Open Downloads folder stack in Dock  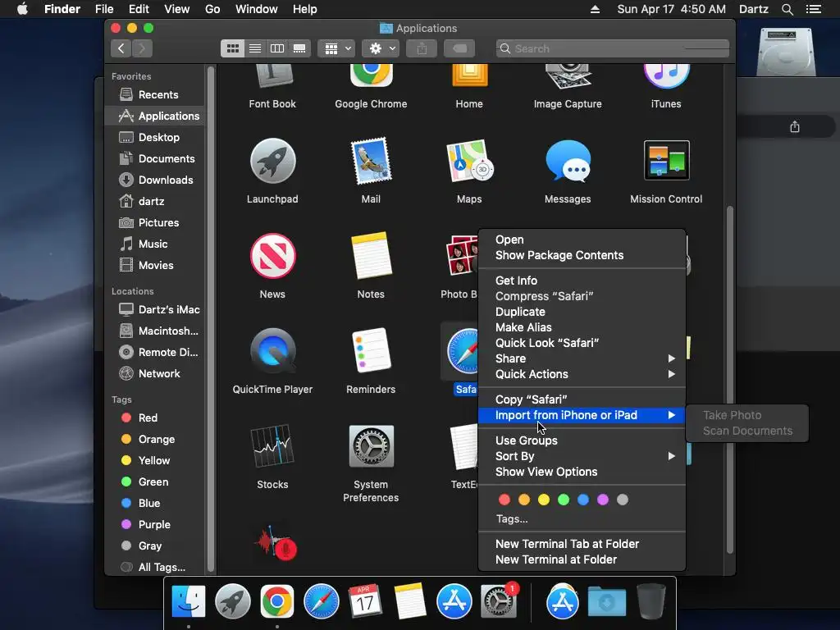point(606,601)
